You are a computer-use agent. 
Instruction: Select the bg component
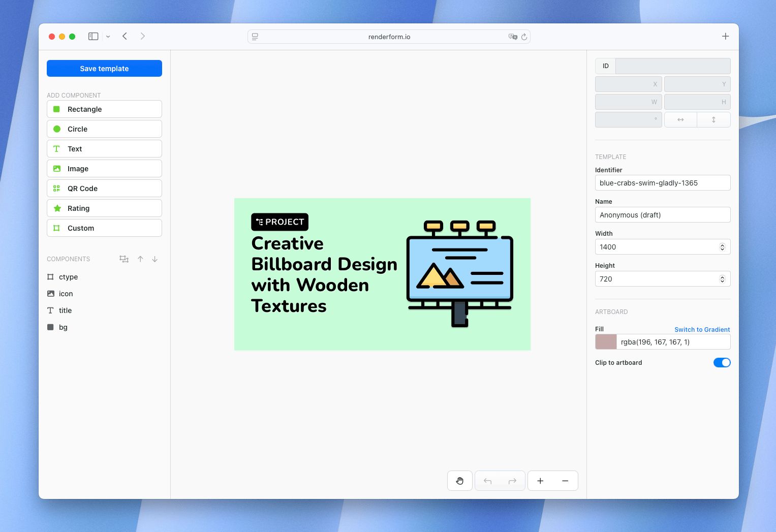coord(63,327)
